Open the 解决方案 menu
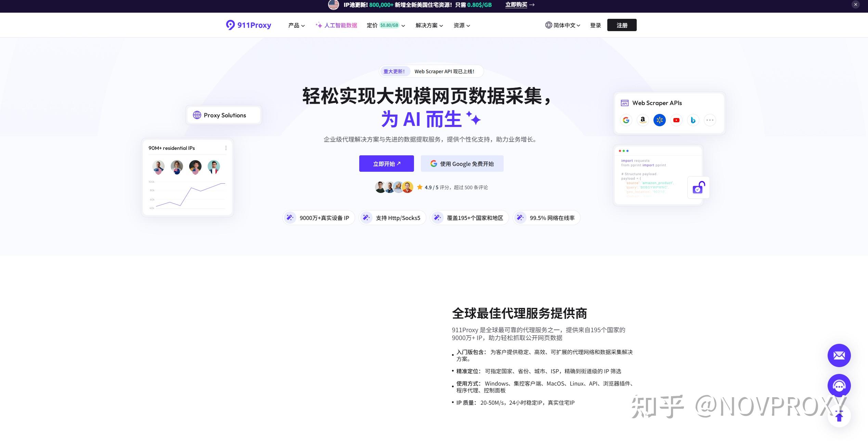 pos(428,25)
